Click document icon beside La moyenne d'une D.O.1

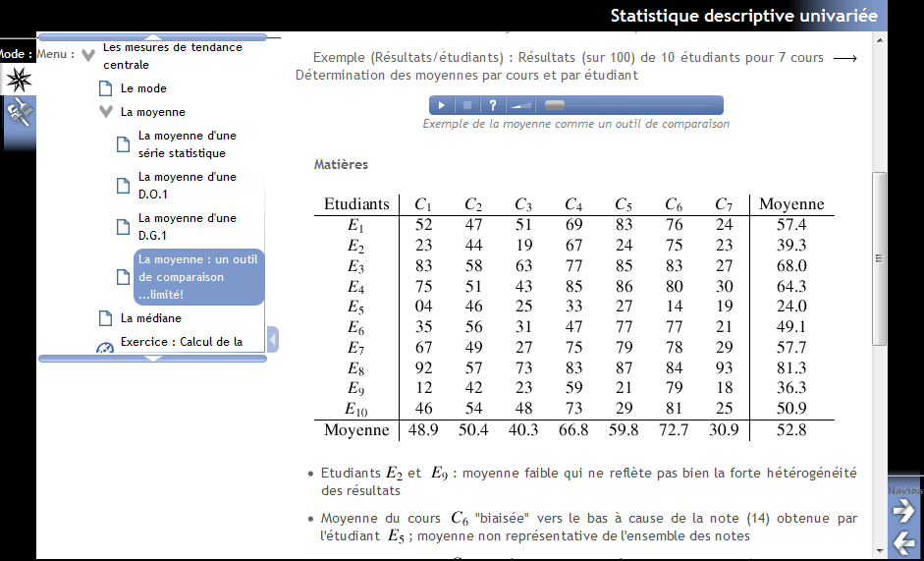pos(123,186)
